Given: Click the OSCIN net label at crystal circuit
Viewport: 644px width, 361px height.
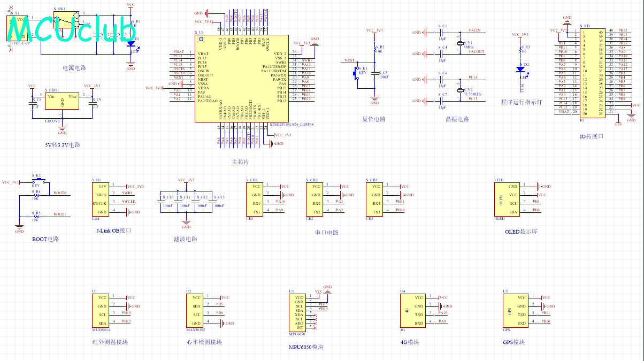Looking at the screenshot, I should (474, 30).
